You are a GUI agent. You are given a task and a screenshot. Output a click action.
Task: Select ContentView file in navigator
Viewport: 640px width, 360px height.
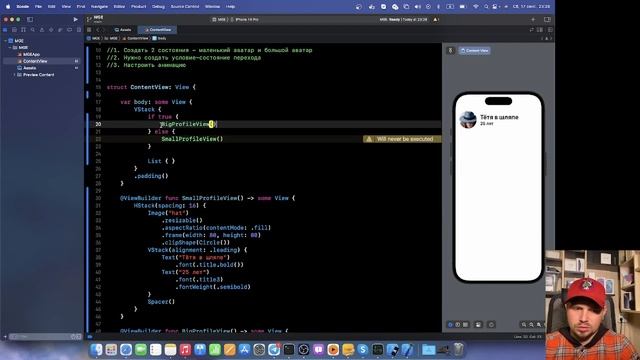click(x=35, y=61)
